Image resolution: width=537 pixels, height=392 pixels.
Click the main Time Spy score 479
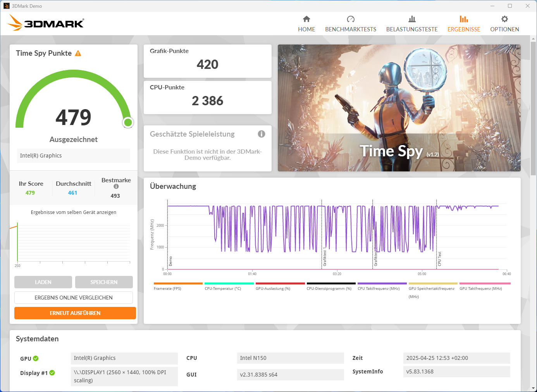tap(74, 117)
